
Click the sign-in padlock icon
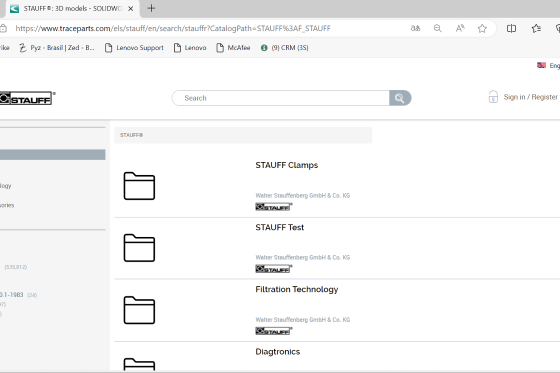click(x=493, y=97)
